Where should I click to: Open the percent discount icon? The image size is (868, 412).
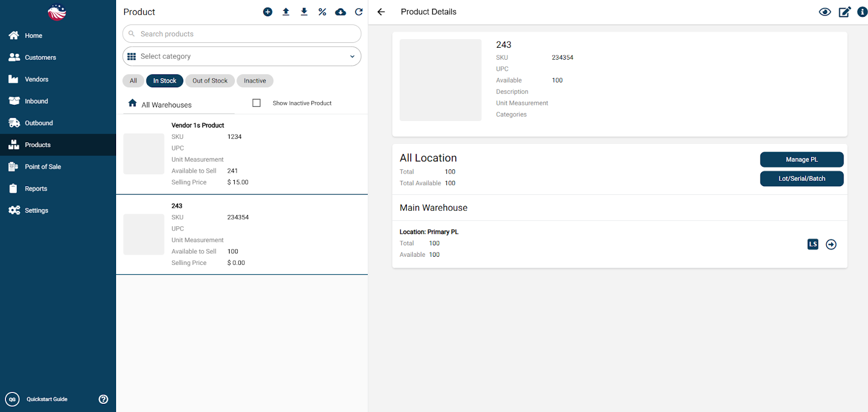pos(322,12)
